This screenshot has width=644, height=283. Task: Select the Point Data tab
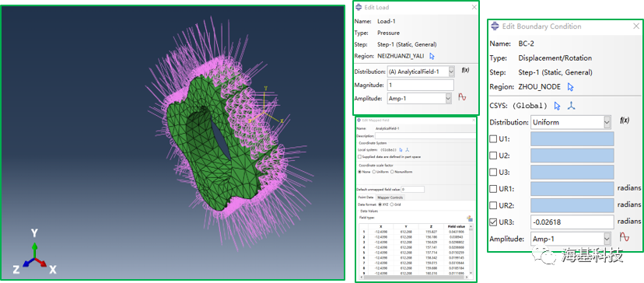point(366,197)
